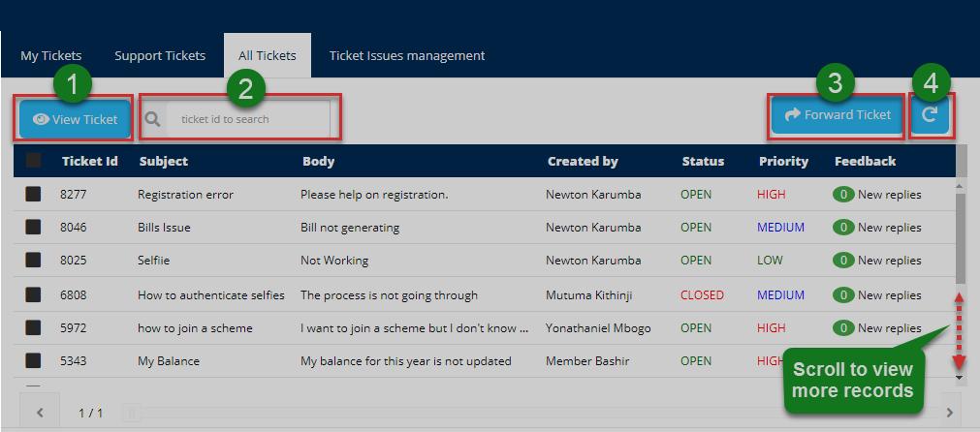Mark the checkbox for ticket 5343
Image resolution: width=980 pixels, height=432 pixels.
33,361
